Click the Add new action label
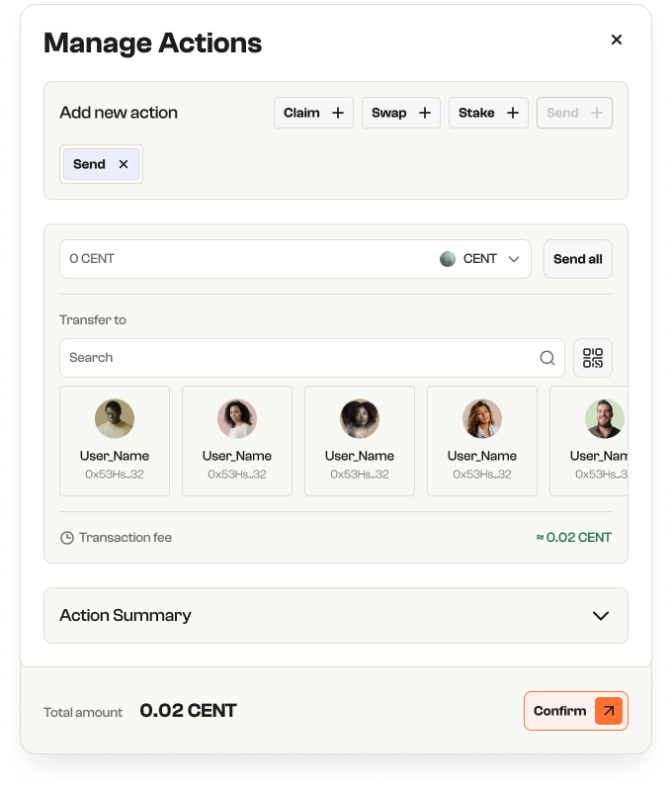 pyautogui.click(x=119, y=113)
